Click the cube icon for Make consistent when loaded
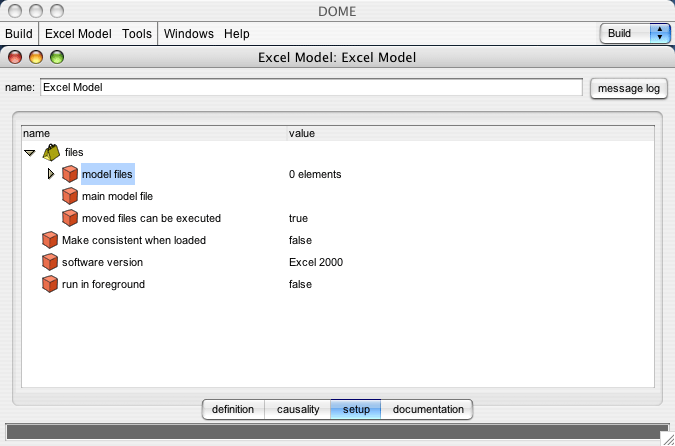Viewport: 675px width, 446px height. click(50, 240)
